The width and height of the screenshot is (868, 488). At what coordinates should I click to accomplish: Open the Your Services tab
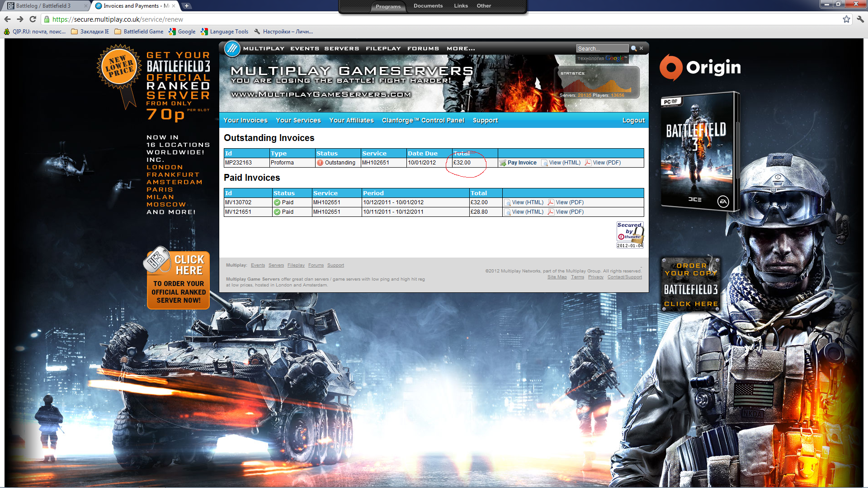coord(298,120)
